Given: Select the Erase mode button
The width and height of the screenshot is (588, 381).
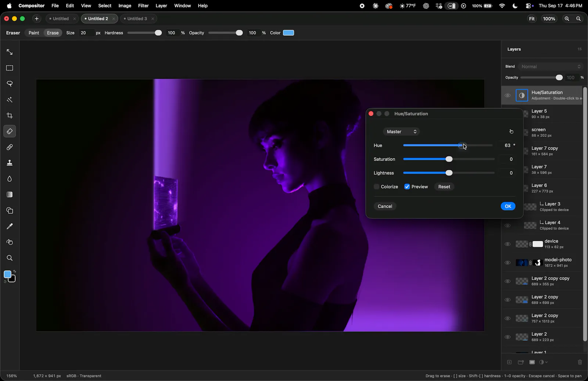Looking at the screenshot, I should (x=53, y=33).
